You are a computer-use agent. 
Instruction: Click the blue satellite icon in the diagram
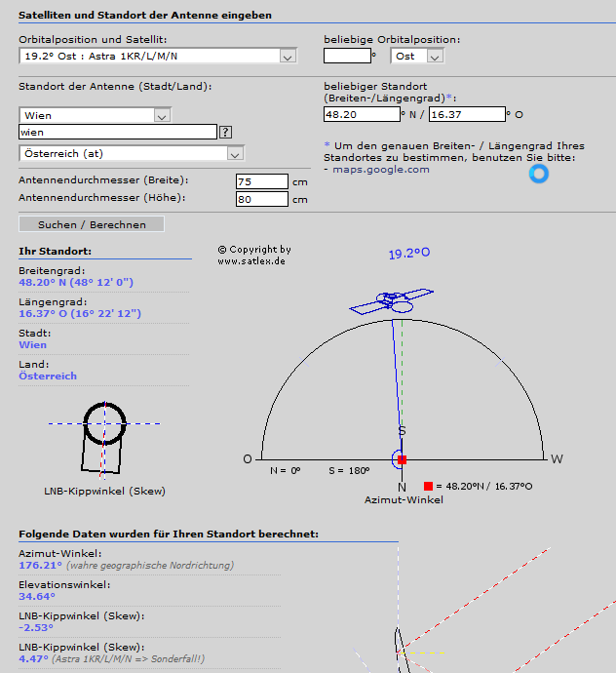(391, 301)
